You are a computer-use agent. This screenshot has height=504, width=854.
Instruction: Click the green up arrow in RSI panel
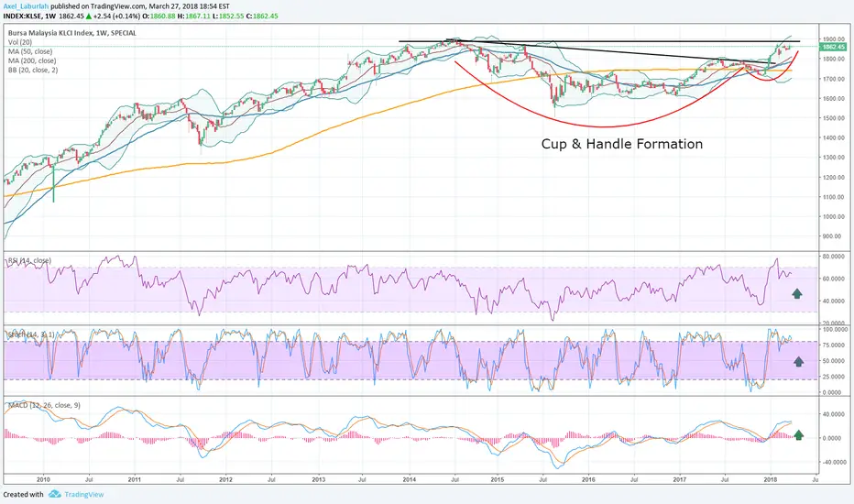click(797, 293)
